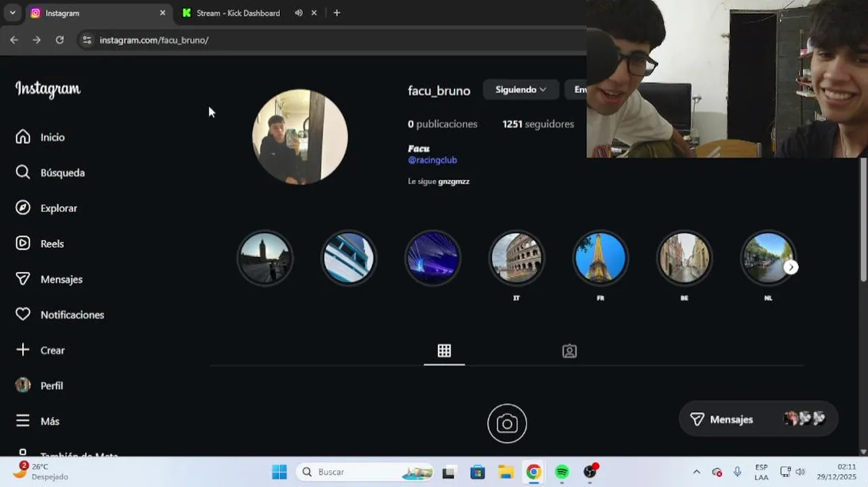Expand hidden system tray icons chevron

(696, 471)
